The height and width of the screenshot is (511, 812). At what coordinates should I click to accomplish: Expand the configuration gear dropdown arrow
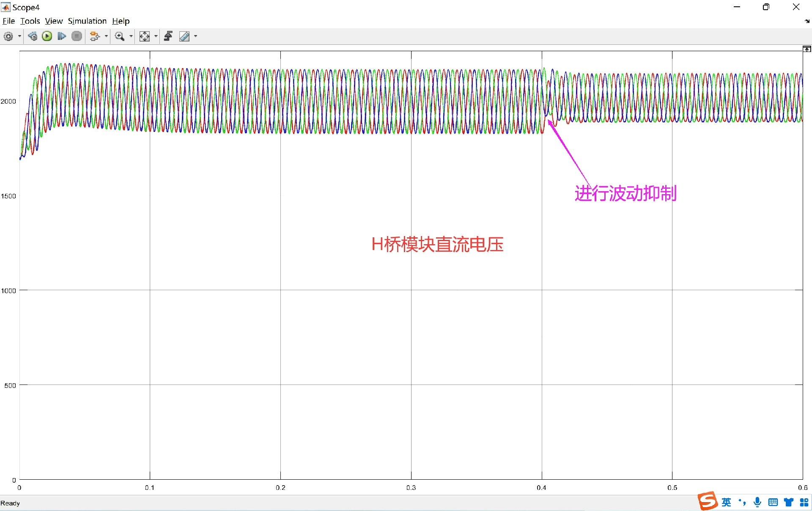[19, 36]
